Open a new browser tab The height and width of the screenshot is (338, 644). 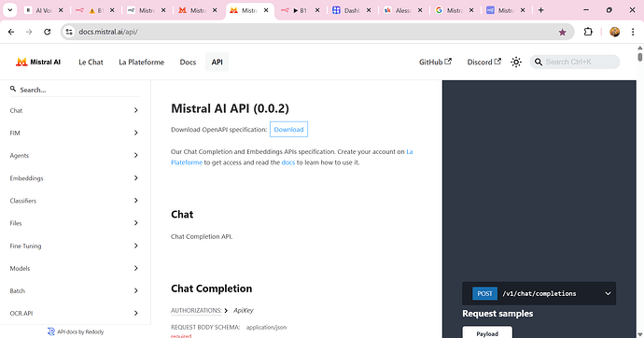pos(541,10)
